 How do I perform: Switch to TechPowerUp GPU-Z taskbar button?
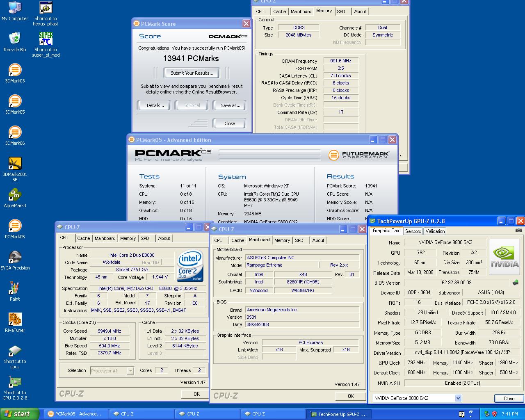tap(338, 414)
